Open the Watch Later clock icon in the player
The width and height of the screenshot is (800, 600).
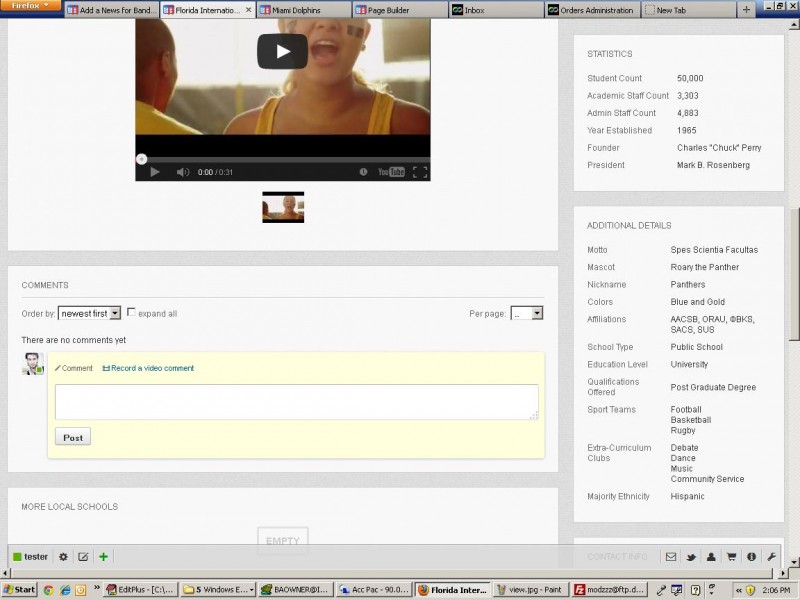(363, 172)
